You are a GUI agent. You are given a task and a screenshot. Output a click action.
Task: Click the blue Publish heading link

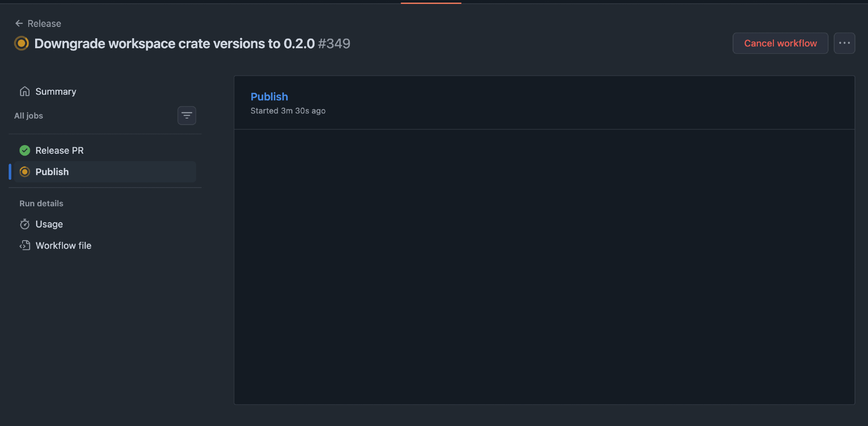[x=269, y=97]
